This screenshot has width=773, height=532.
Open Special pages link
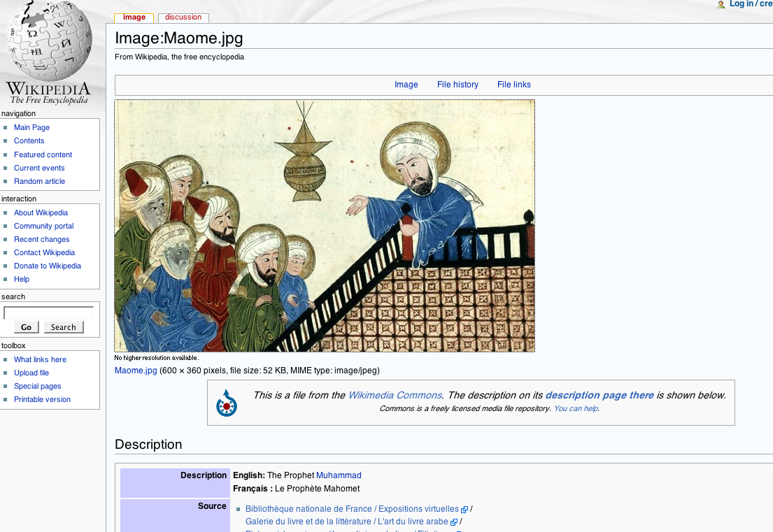tap(38, 386)
